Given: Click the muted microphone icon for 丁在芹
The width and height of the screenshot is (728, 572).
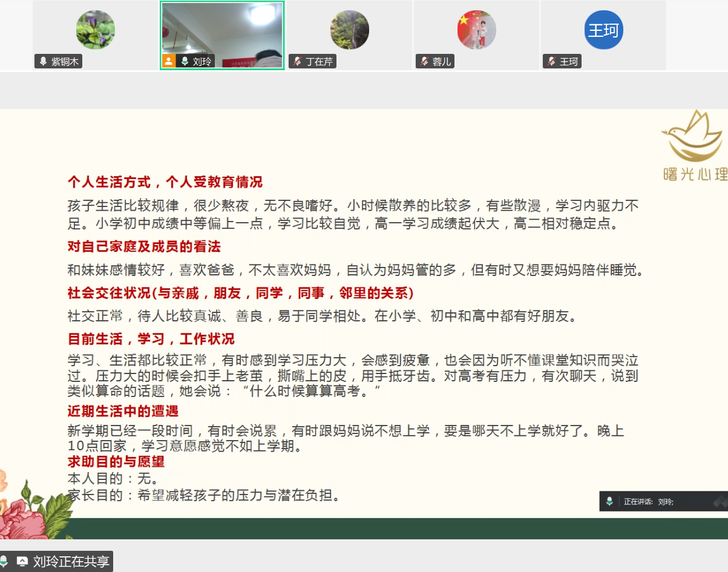Looking at the screenshot, I should coord(297,62).
